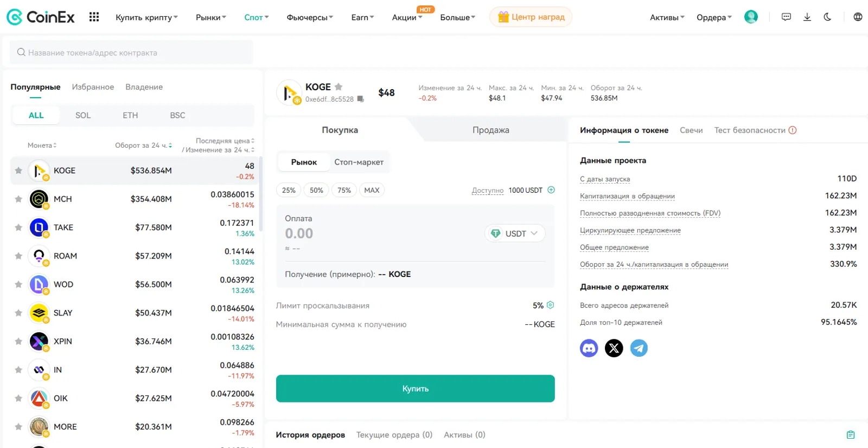Focus the token name search field
Screen dimensions: 868x448
pos(131,53)
